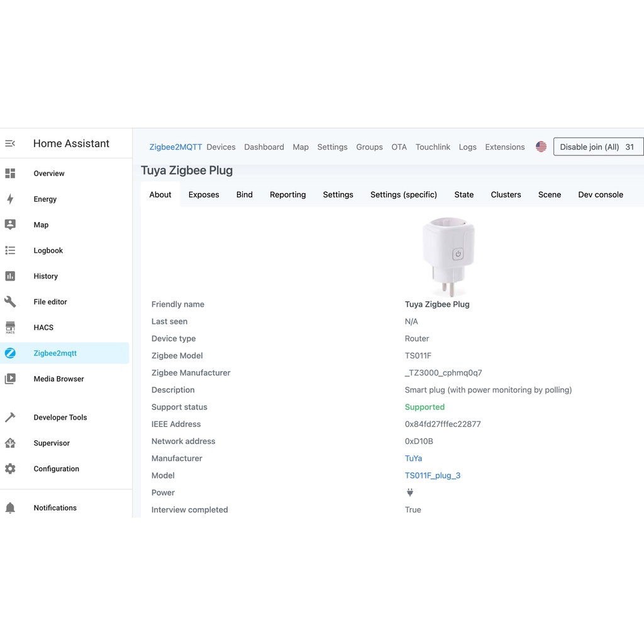
Task: Open the language flag selector
Action: [x=541, y=147]
